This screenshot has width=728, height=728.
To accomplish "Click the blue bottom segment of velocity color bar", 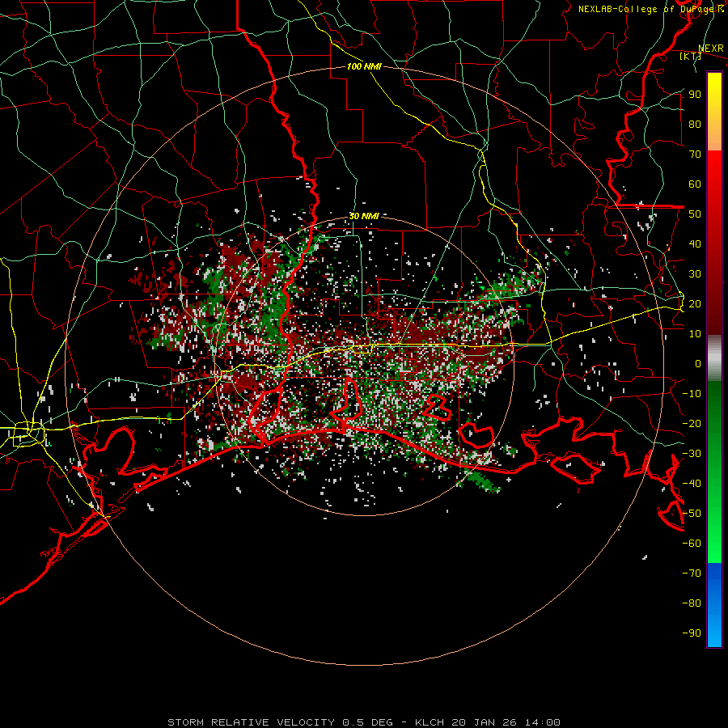I will (714, 605).
